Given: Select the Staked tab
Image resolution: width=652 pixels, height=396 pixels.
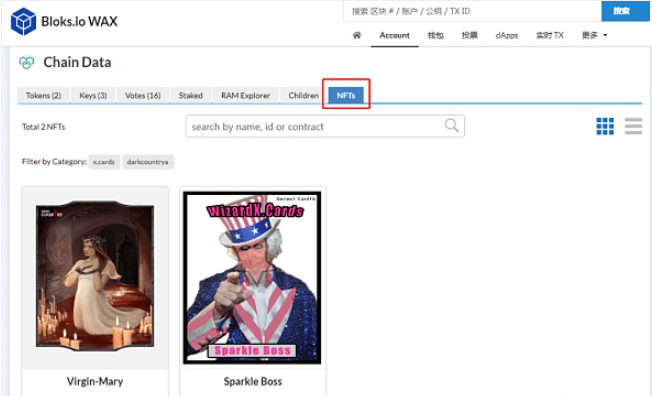Looking at the screenshot, I should 190,95.
